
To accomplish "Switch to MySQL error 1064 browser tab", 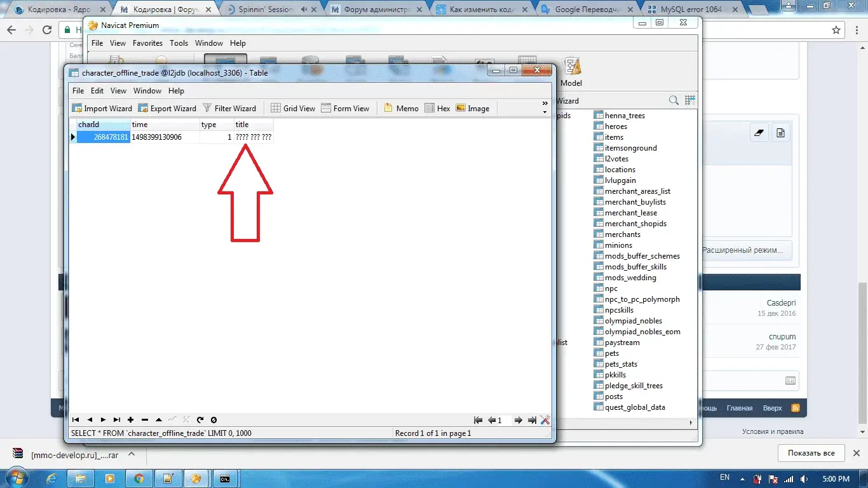I will point(691,10).
